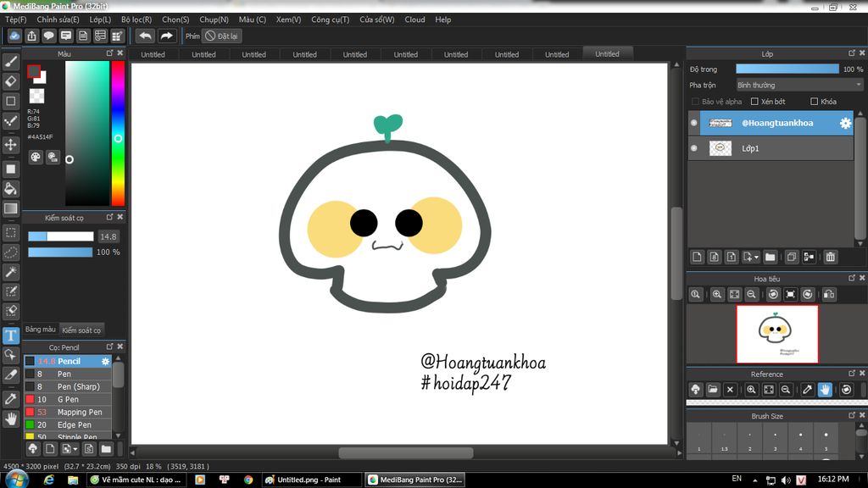The width and height of the screenshot is (868, 488).
Task: Select the Pen (Sharp) brush
Action: (x=68, y=386)
